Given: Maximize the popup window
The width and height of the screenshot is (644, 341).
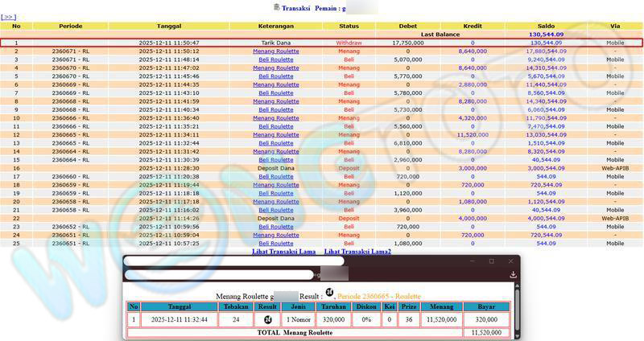Looking at the screenshot, I should click(x=492, y=261).
